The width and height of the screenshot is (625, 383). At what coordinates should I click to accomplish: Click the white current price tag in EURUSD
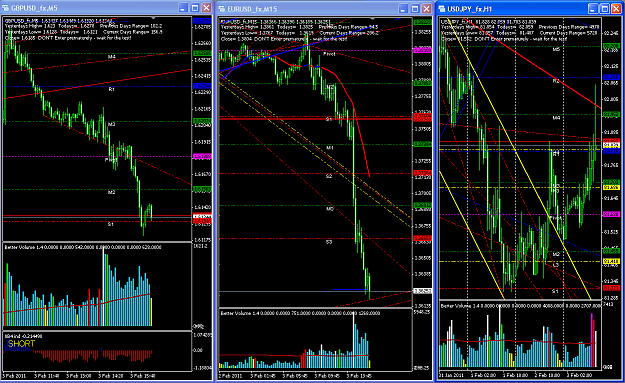[x=422, y=291]
